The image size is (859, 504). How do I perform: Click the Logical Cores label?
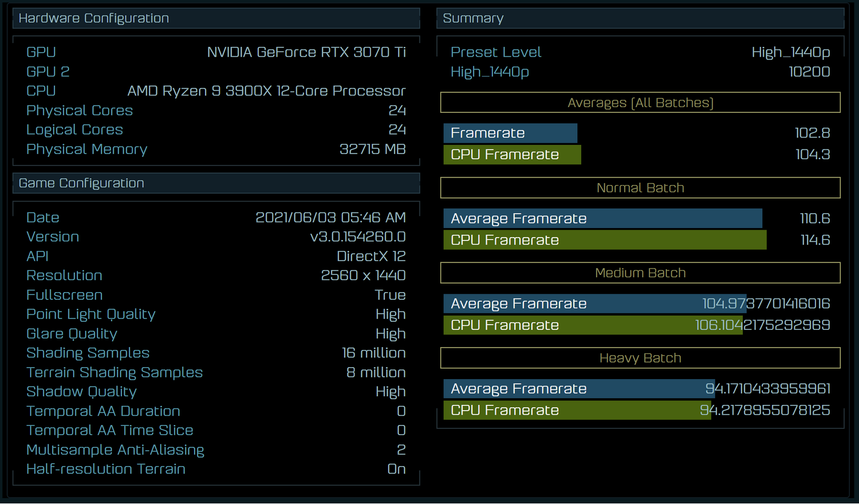75,130
